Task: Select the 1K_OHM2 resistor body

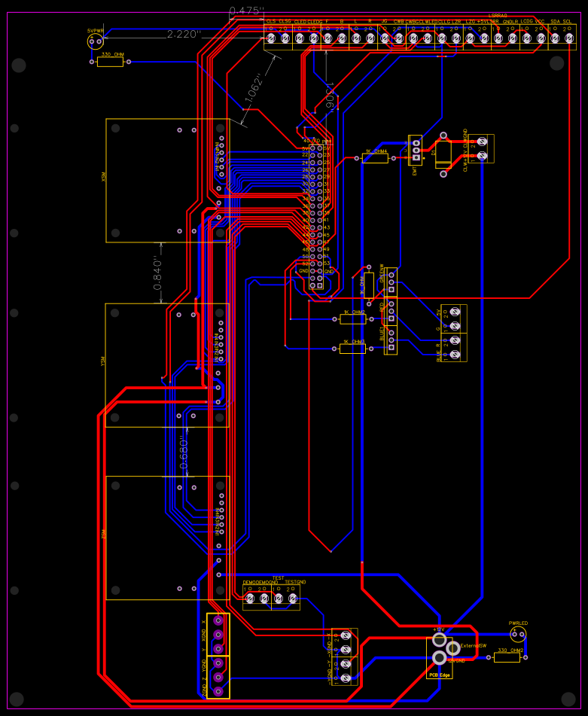Action: (x=353, y=319)
